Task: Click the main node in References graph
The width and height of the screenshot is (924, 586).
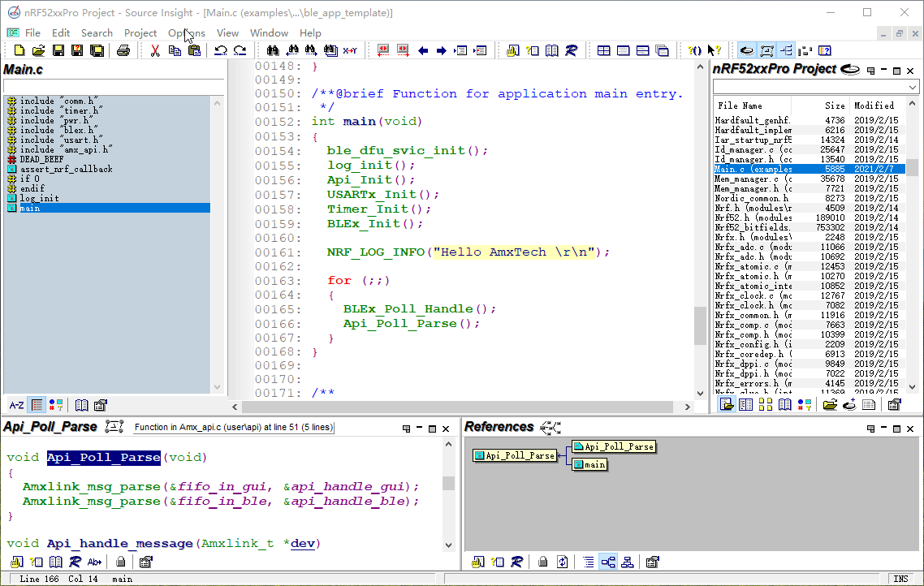Action: (x=589, y=465)
